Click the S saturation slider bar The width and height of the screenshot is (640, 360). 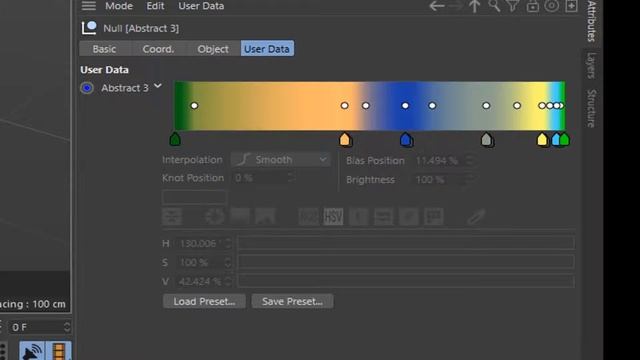pos(406,262)
